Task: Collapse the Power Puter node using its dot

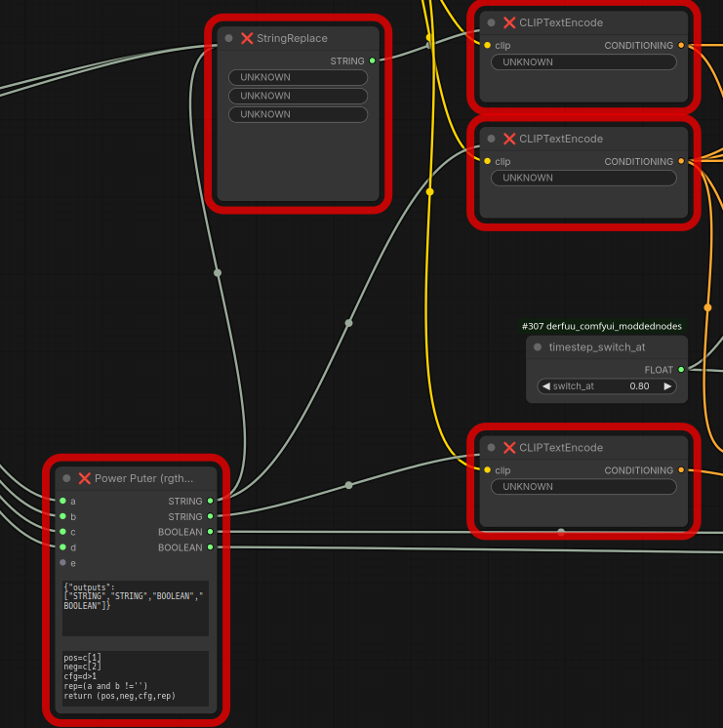Action: (66, 478)
